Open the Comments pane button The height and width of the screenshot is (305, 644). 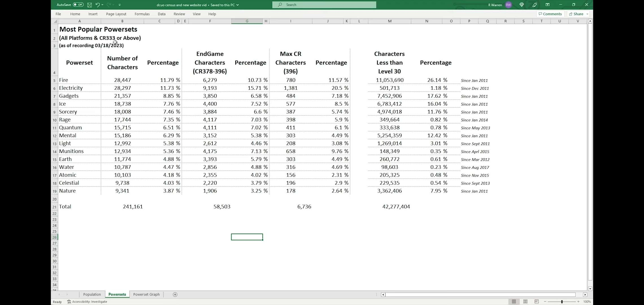click(550, 14)
